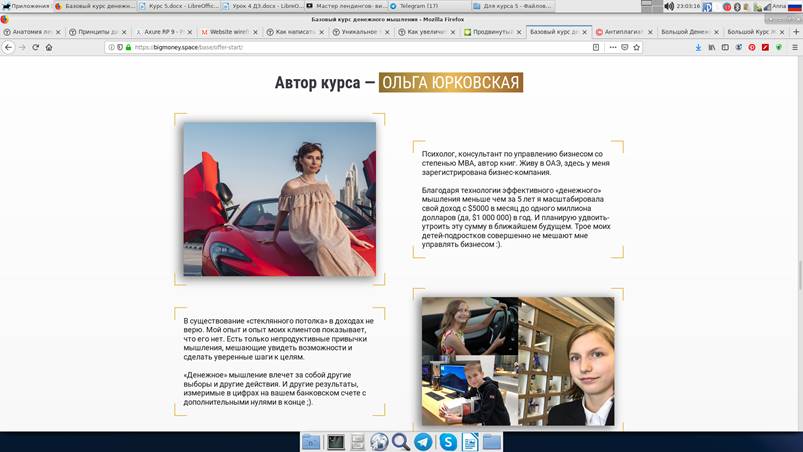Toggle the Firefox sidebar icon
803x452 pixels.
click(725, 47)
